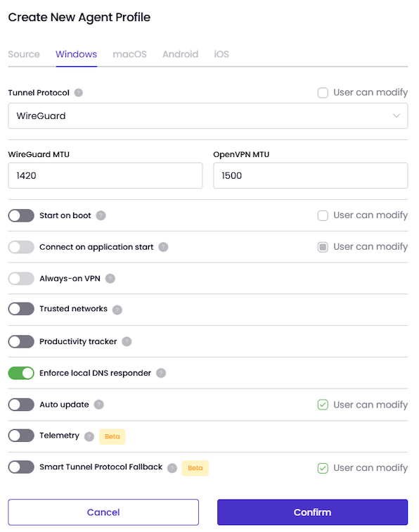
Task: Enable the Start on boot toggle
Action: (21, 215)
